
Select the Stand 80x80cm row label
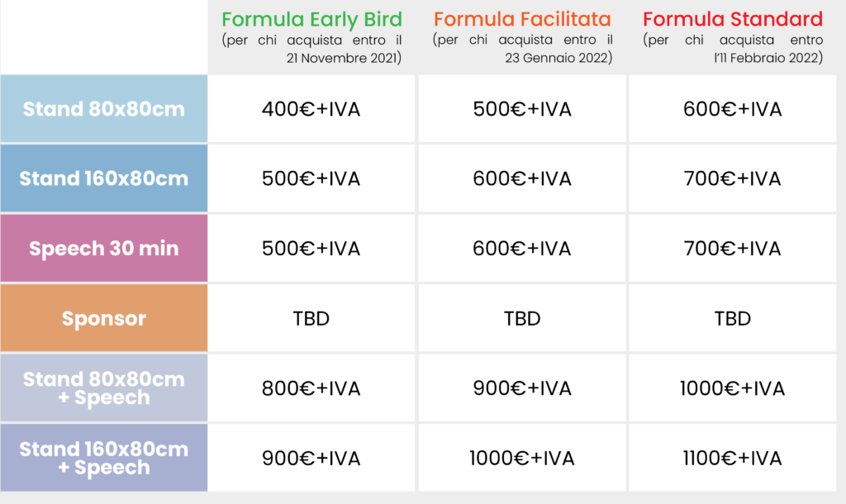pos(104,109)
